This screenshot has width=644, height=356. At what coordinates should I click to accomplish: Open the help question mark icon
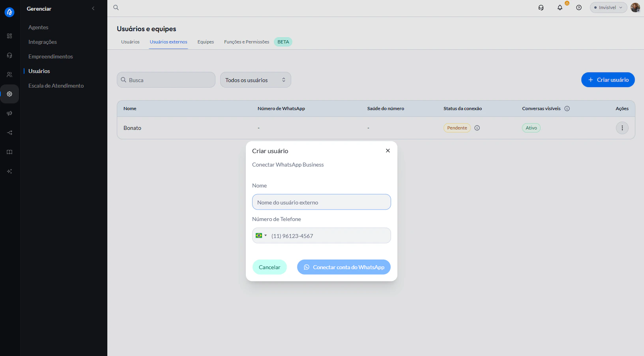[x=579, y=7]
